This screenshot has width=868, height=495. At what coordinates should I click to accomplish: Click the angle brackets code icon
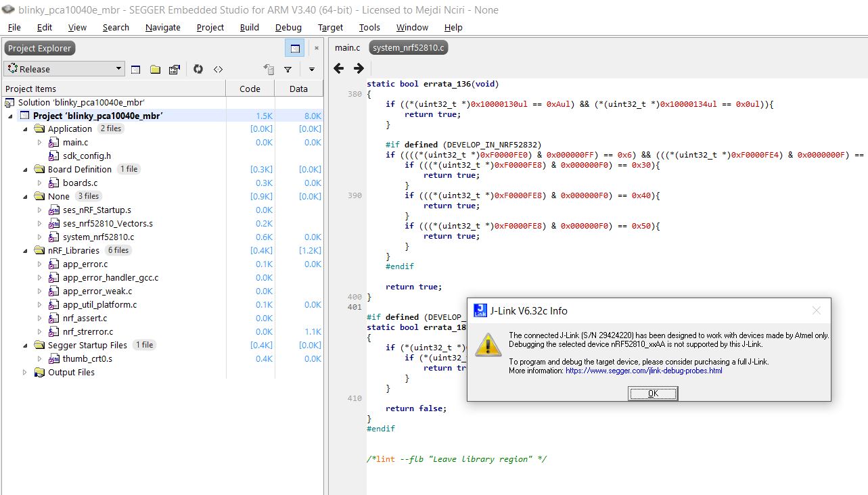pos(218,69)
